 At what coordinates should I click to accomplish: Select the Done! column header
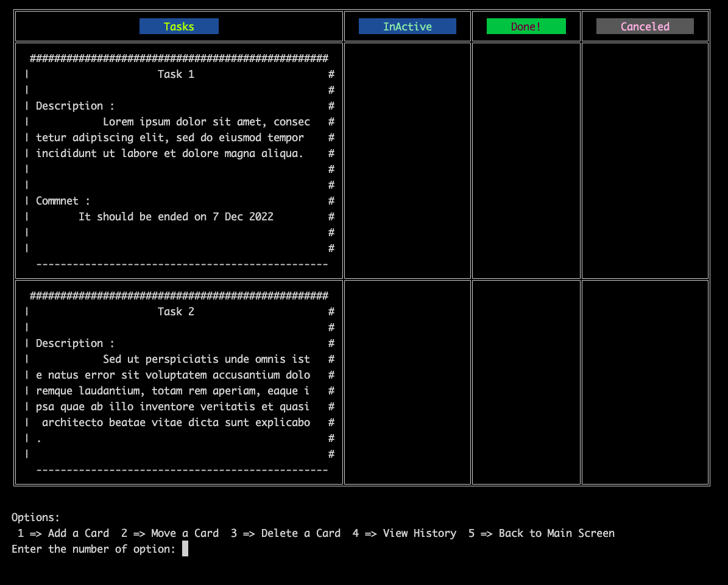(x=526, y=26)
